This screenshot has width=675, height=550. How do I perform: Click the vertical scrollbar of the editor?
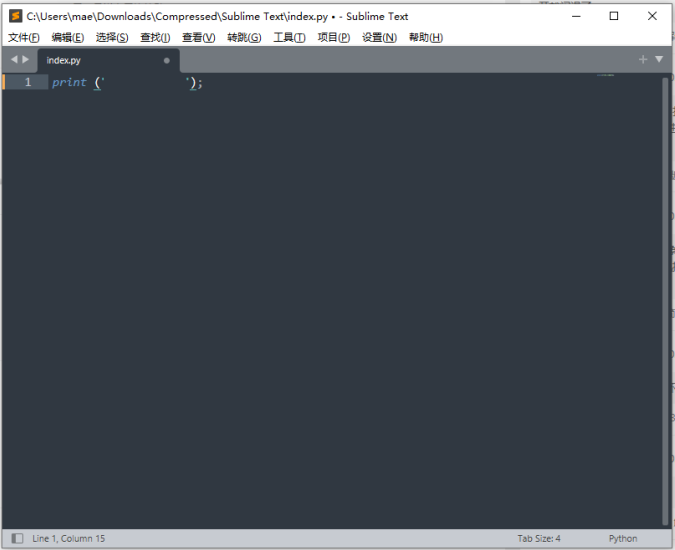click(665, 301)
